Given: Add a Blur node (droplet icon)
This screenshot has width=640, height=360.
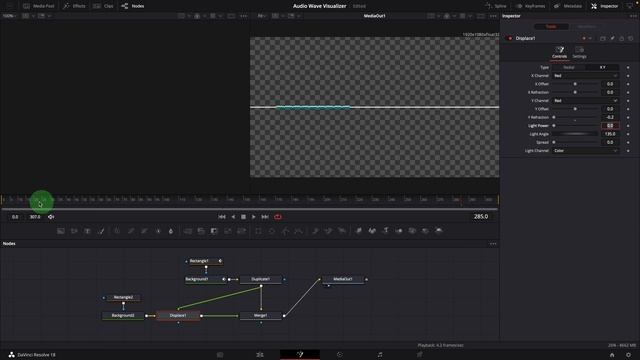Looking at the screenshot, I should 171,231.
